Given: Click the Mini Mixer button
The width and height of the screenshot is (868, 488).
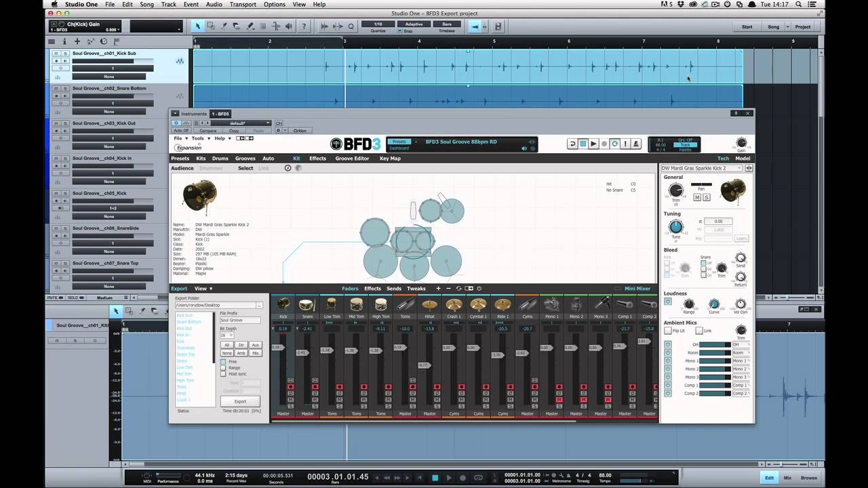Looking at the screenshot, I should tap(637, 289).
